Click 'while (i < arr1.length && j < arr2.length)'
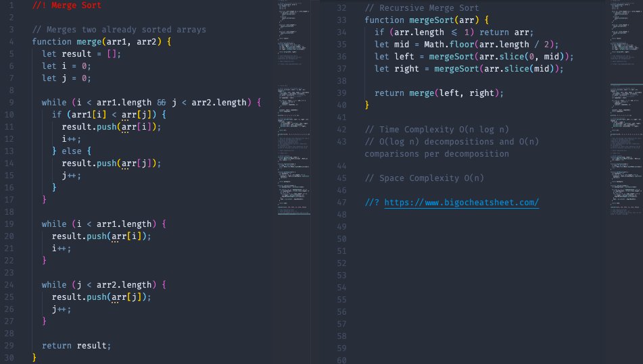Viewport: 643px width, 364px height. point(147,103)
